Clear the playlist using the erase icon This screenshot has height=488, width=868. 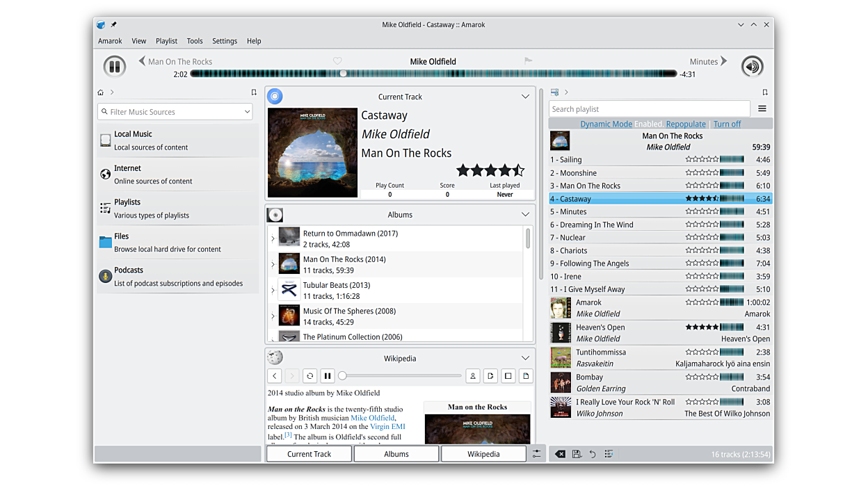coord(560,454)
